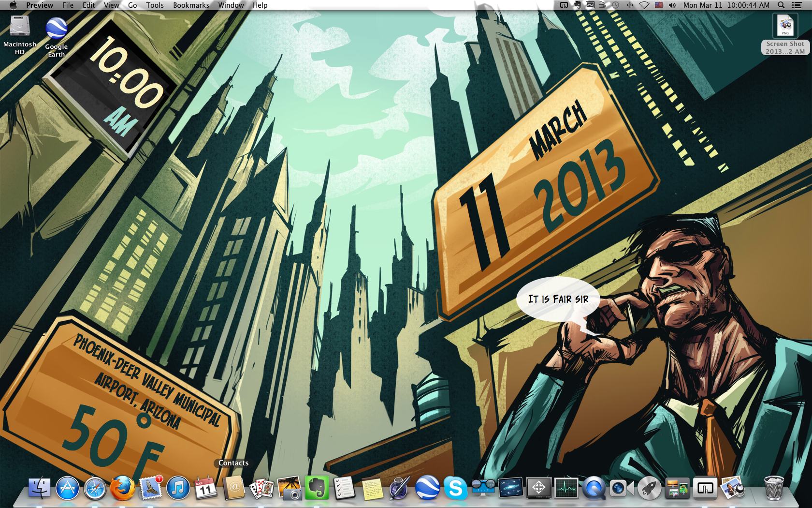Launch the App Store from the dock
812x508 pixels.
[x=68, y=488]
